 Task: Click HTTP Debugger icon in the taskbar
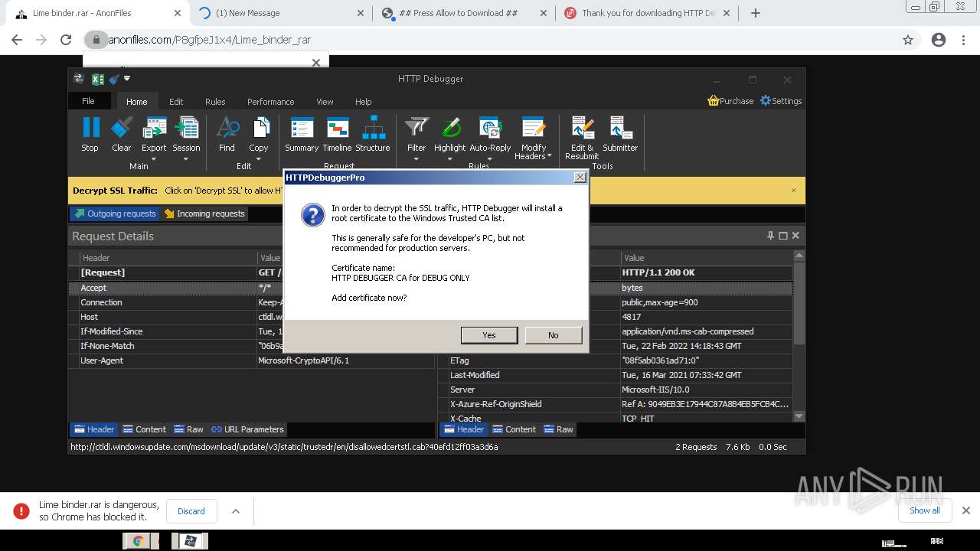tap(190, 541)
